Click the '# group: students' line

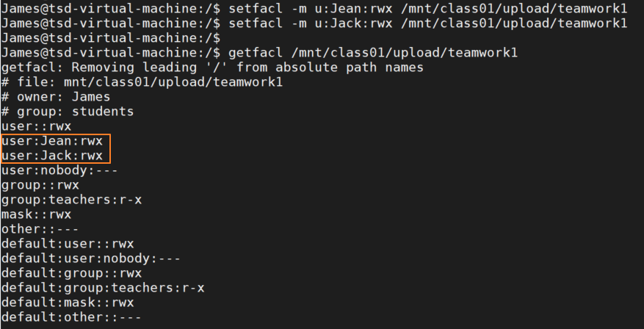tap(68, 112)
